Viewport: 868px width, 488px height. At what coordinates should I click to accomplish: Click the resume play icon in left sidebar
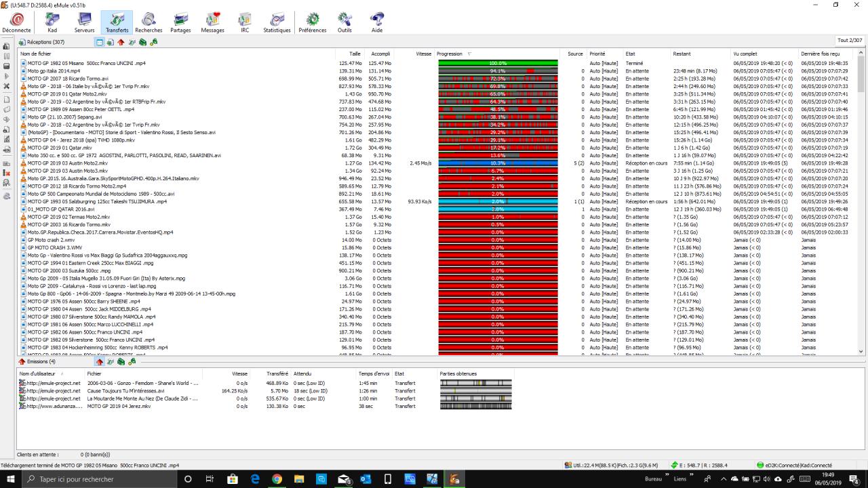[6, 77]
